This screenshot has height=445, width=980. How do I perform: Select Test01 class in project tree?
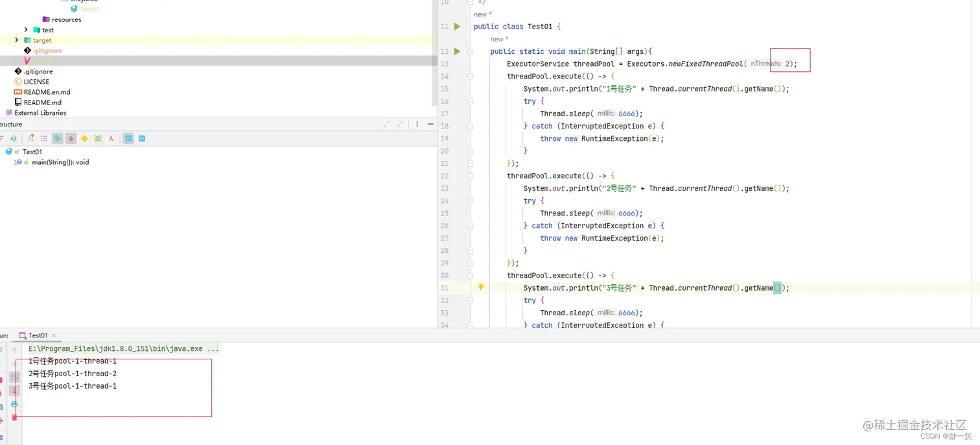(85, 9)
